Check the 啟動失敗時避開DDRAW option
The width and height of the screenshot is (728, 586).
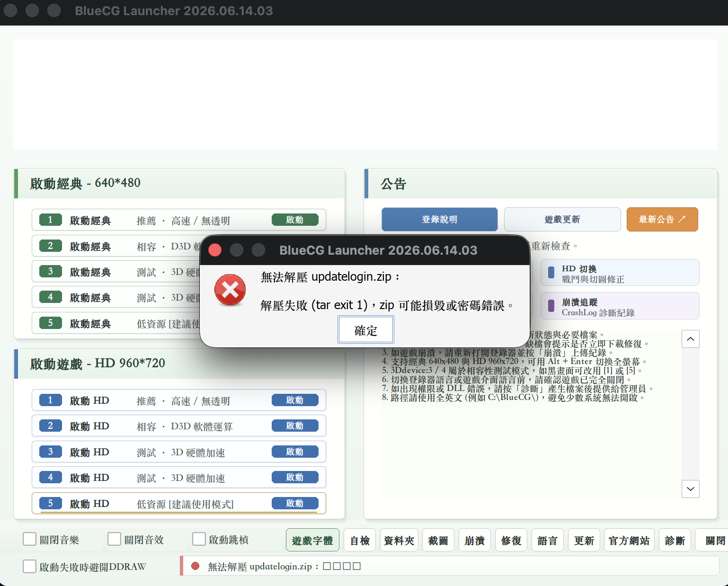(30, 566)
